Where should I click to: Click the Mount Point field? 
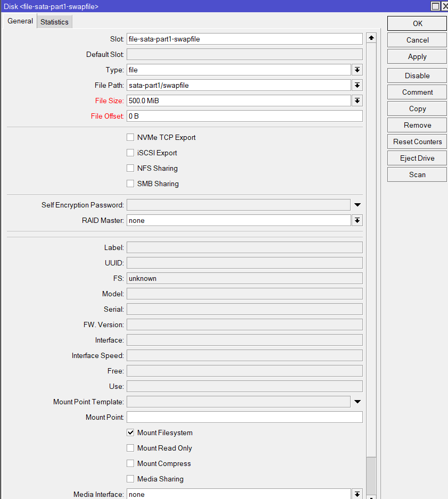pos(244,417)
